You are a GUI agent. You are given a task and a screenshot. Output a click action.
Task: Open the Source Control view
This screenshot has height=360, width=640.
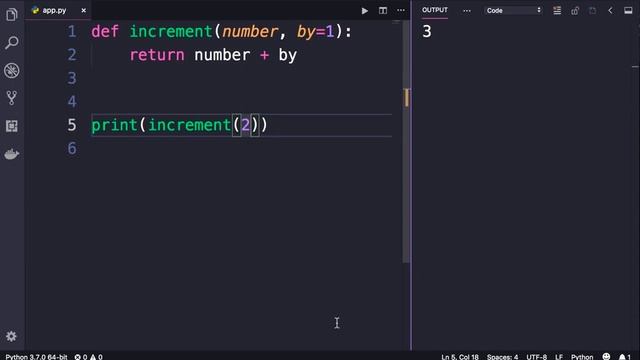click(x=11, y=98)
